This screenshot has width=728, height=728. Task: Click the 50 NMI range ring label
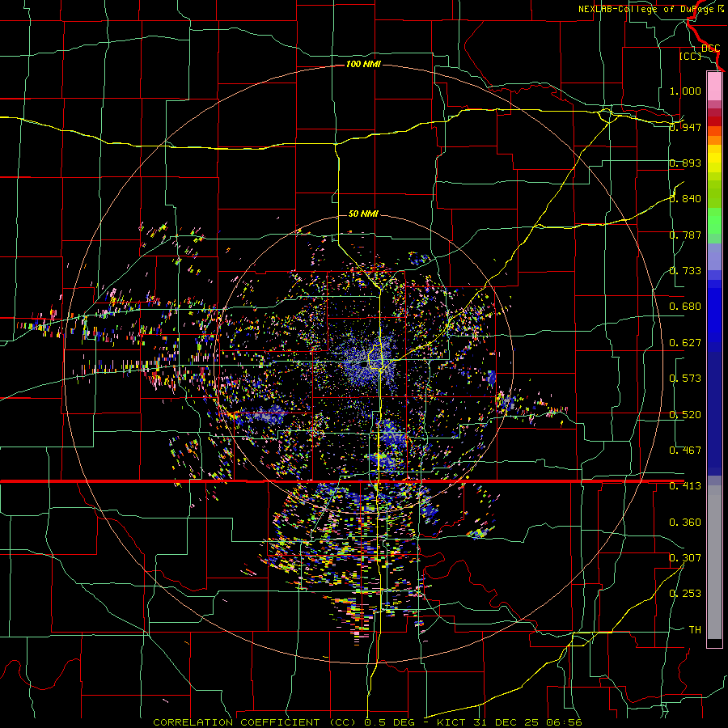pos(363,214)
